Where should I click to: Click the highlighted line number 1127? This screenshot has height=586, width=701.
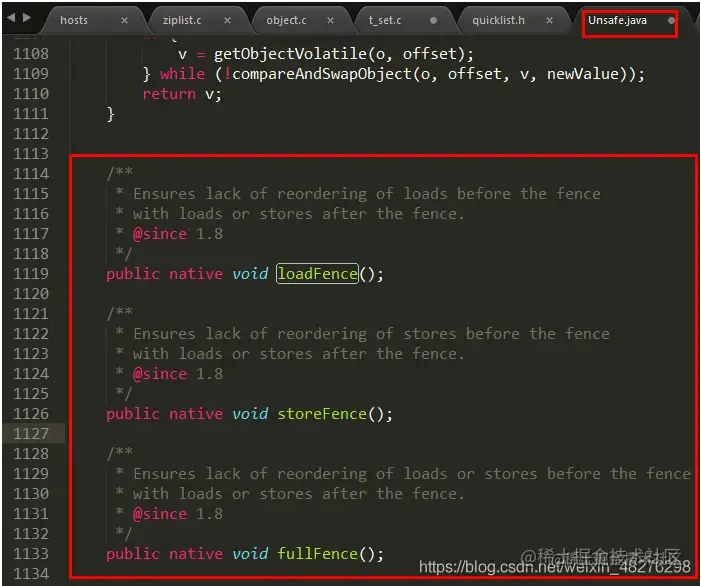(31, 434)
